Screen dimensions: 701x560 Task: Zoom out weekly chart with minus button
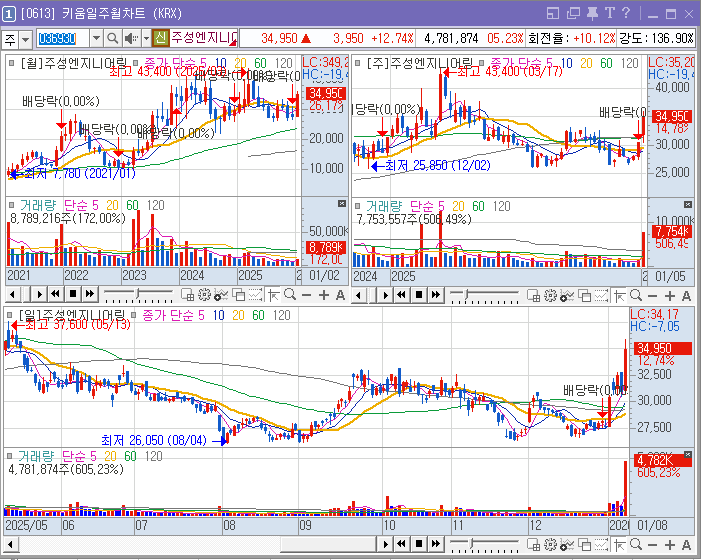(x=653, y=296)
